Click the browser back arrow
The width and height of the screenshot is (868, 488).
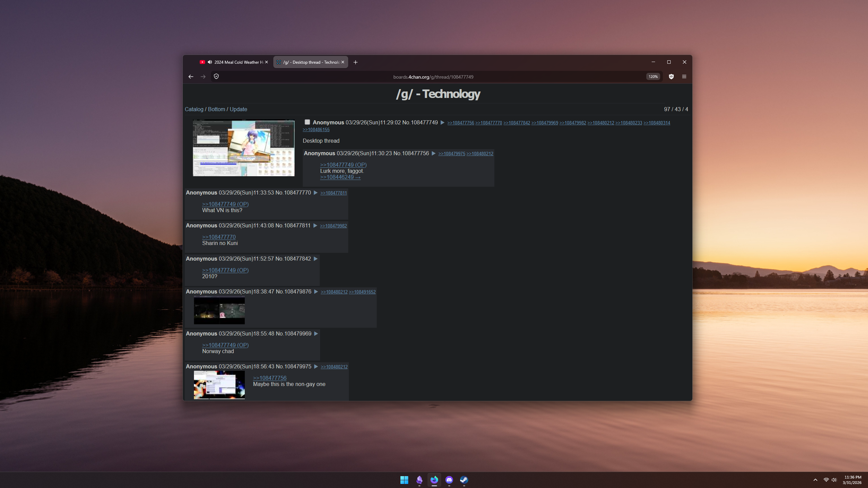click(191, 77)
